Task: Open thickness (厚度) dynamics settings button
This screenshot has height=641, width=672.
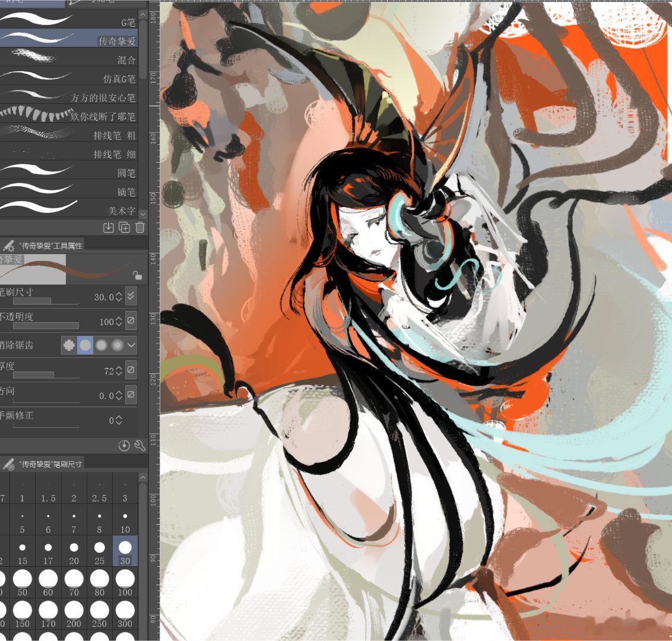Action: tap(131, 370)
